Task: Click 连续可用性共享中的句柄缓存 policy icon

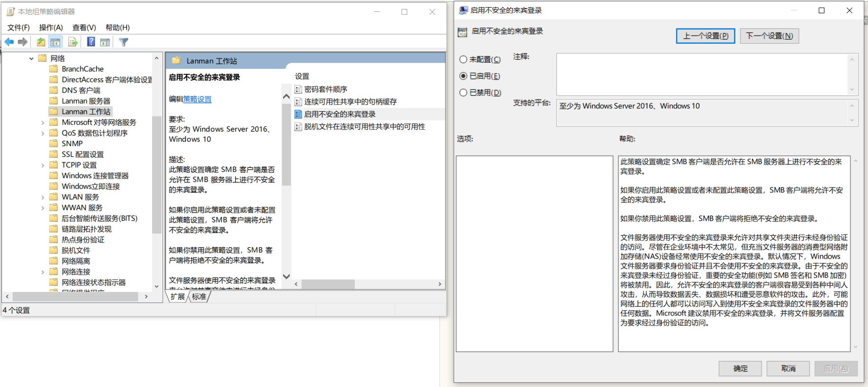Action: coord(298,101)
